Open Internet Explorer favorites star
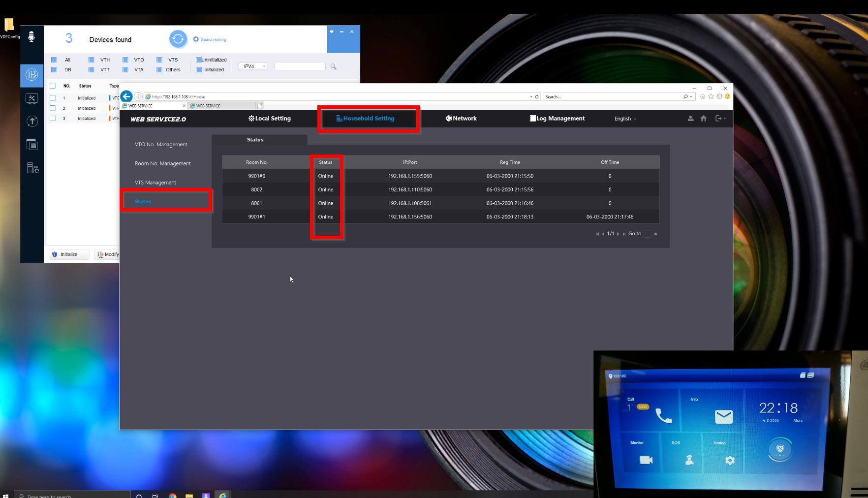 pos(711,96)
